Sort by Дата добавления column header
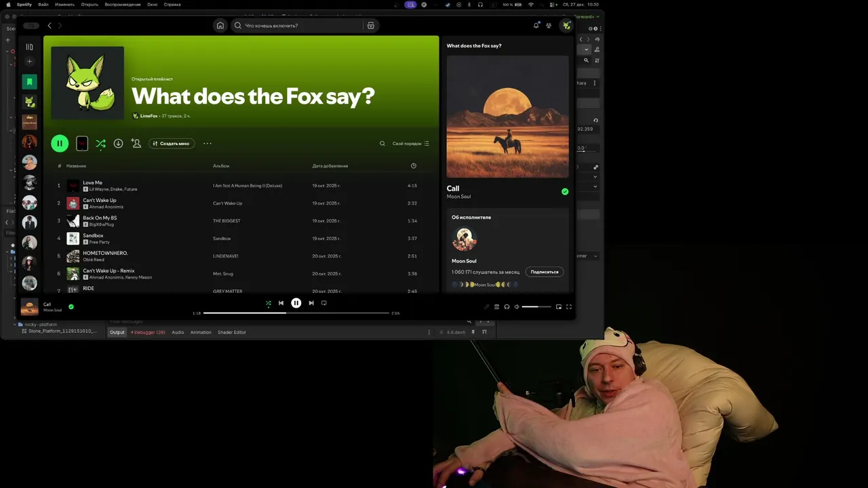Image resolution: width=868 pixels, height=488 pixels. point(330,166)
